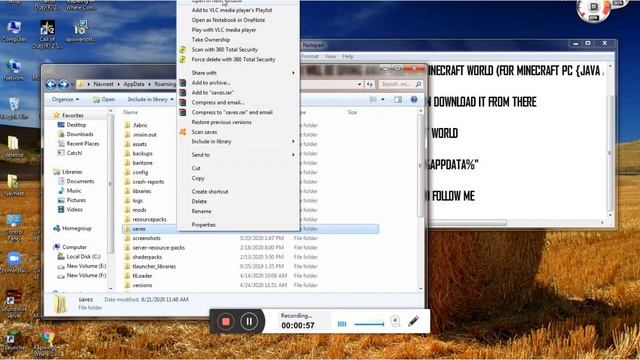Select Open as Notebook in OneNote
Viewport: 640px width, 360px height.
click(228, 20)
